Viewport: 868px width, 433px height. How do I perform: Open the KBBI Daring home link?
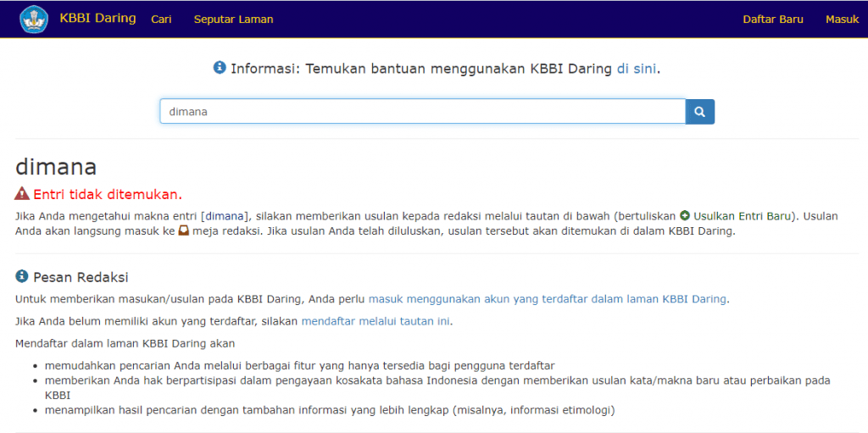[x=98, y=19]
